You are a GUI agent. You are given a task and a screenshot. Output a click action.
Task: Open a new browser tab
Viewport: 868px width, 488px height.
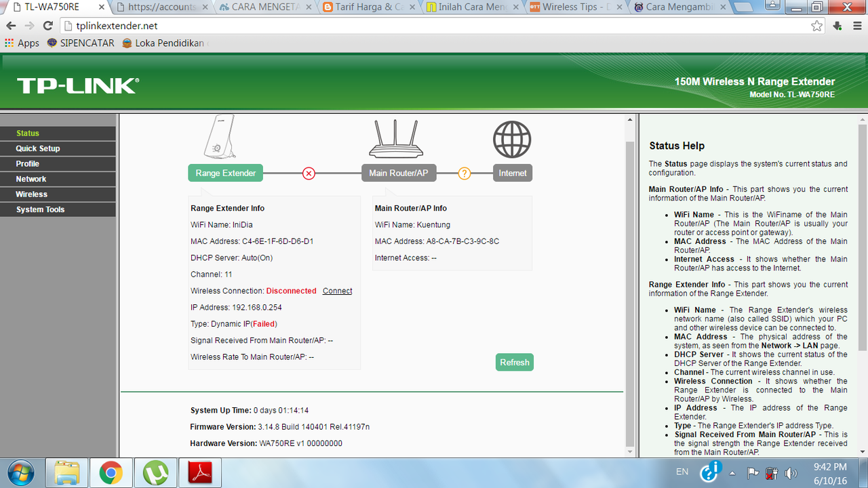click(745, 8)
